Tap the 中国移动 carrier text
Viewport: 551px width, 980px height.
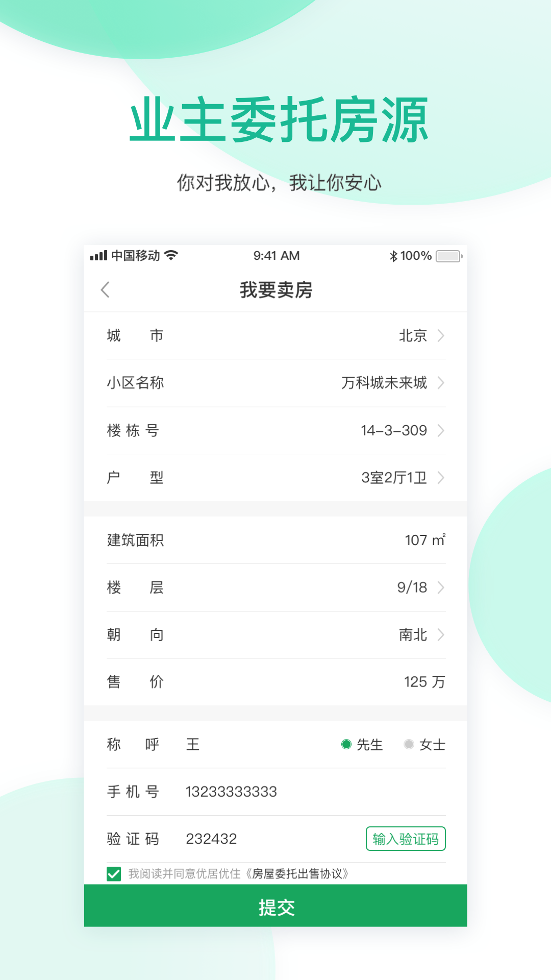[x=136, y=256]
